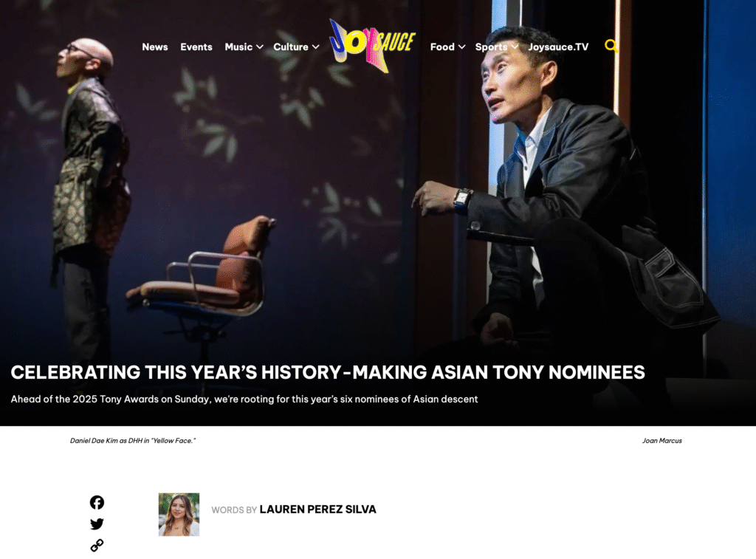Expand the Sports dropdown chevron

(515, 47)
